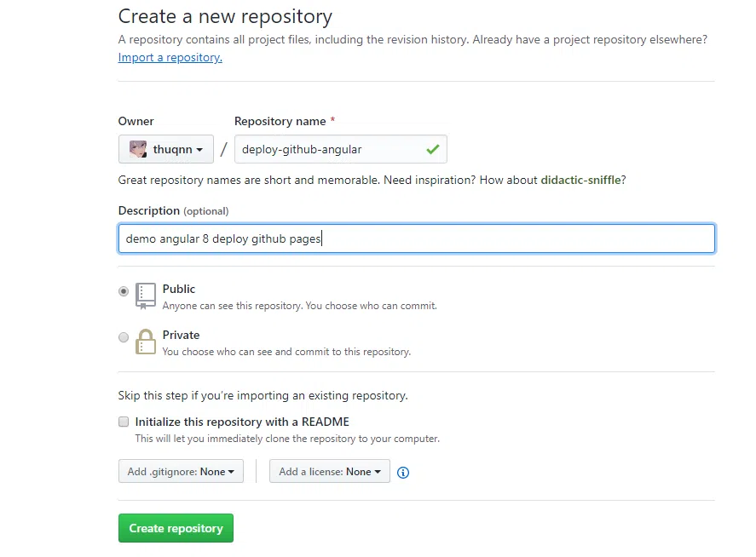Click the Create repository button
The image size is (756, 557).
tap(176, 528)
